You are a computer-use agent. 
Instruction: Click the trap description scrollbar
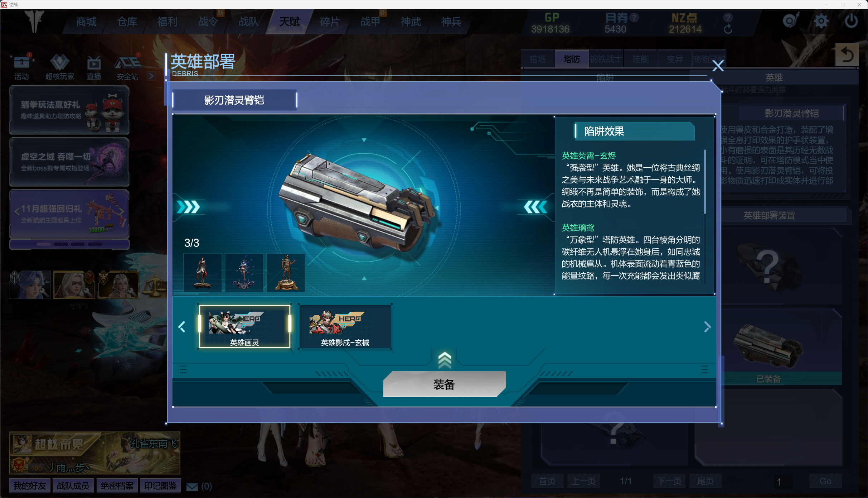tap(705, 182)
